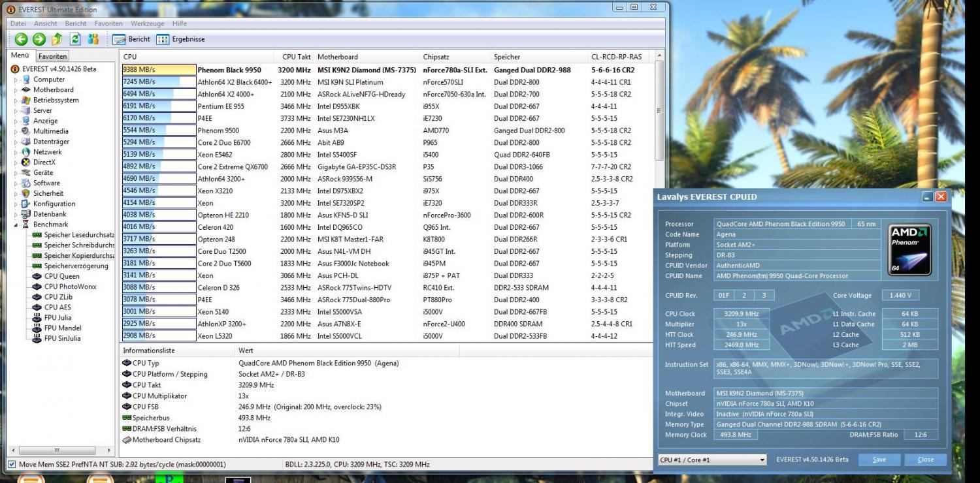
Task: Sort by the Motherboard column header
Action: pos(367,57)
